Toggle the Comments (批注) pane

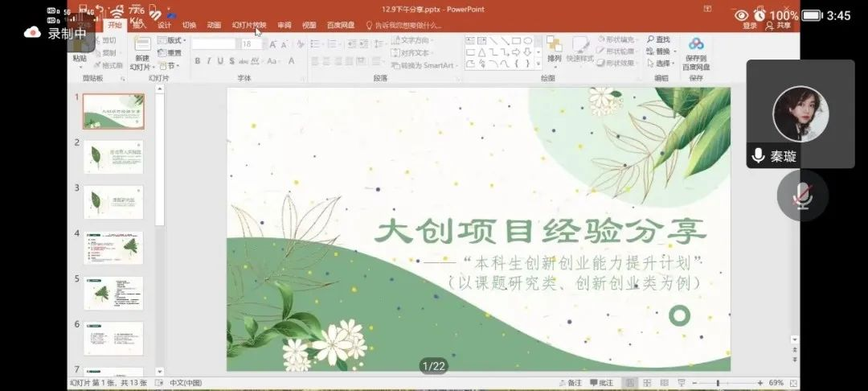(x=600, y=383)
